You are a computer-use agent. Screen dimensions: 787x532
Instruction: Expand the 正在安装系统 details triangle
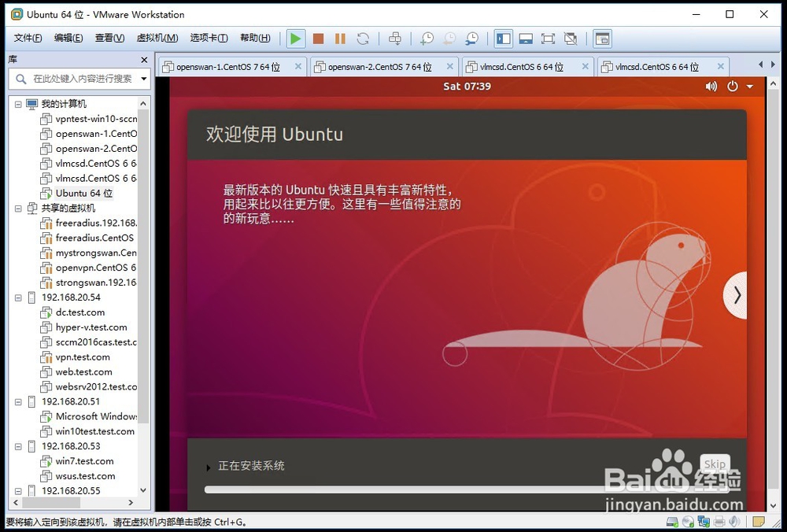tap(209, 467)
